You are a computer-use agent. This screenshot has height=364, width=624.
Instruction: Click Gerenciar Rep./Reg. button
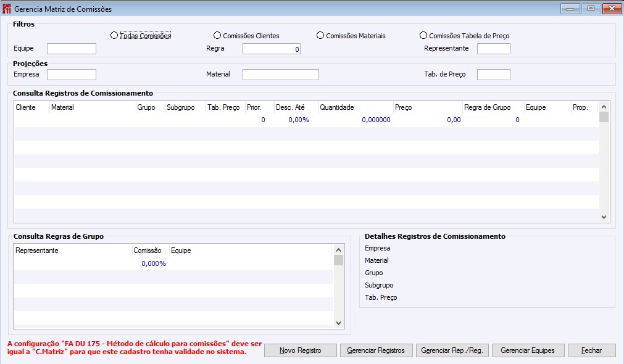[452, 350]
